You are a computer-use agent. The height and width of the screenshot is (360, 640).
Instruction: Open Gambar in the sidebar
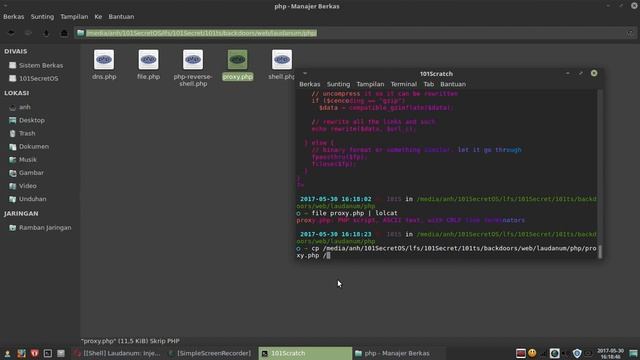click(27, 173)
